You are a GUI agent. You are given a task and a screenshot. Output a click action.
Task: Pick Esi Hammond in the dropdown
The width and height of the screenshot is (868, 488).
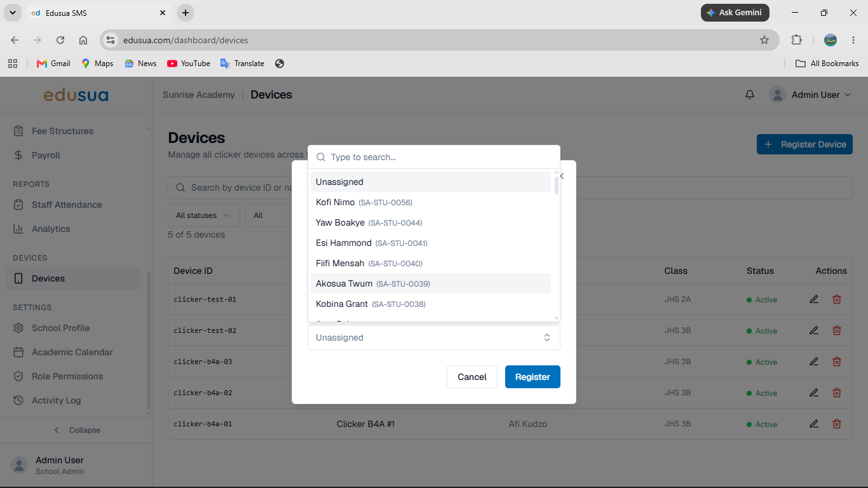(431, 243)
